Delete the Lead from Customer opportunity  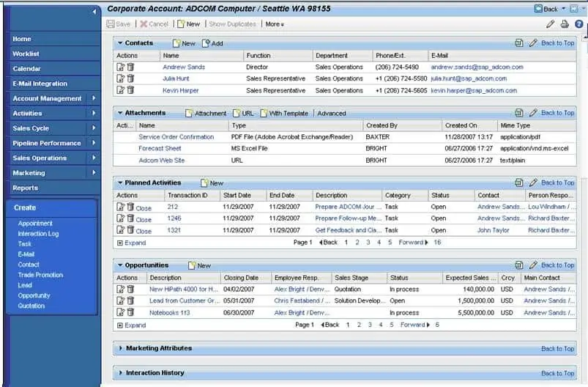[x=130, y=301]
